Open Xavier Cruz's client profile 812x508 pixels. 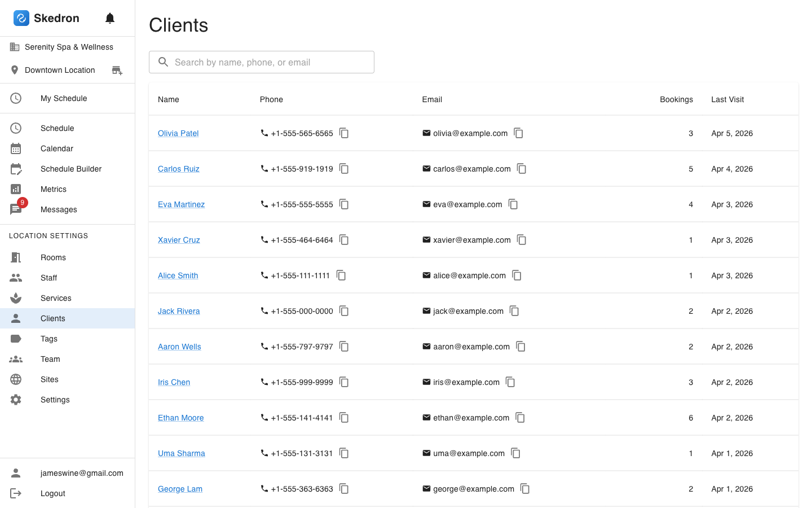(179, 240)
